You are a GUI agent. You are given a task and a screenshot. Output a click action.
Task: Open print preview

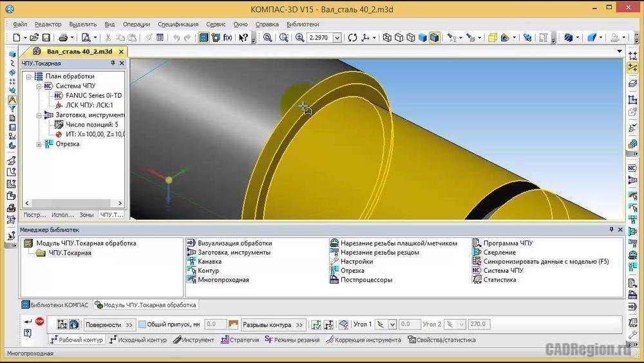tap(86, 37)
